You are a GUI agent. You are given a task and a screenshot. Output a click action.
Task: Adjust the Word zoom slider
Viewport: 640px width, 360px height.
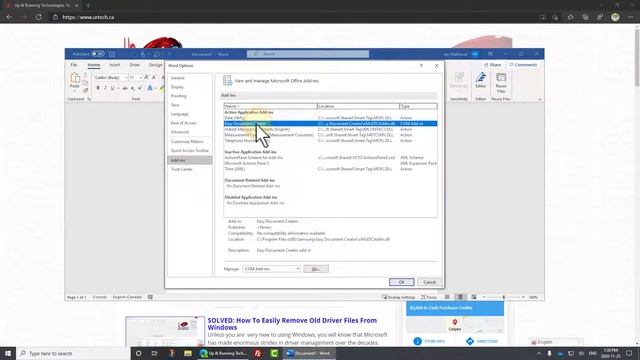503,297
